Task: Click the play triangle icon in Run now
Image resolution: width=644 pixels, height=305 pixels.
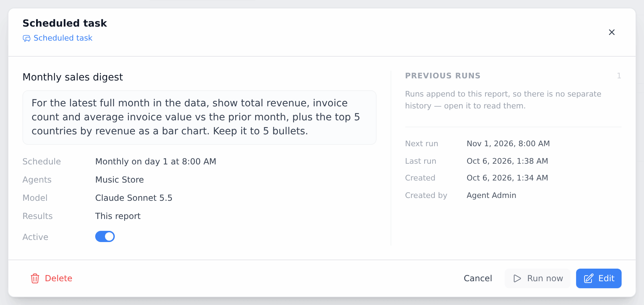Action: [517, 278]
